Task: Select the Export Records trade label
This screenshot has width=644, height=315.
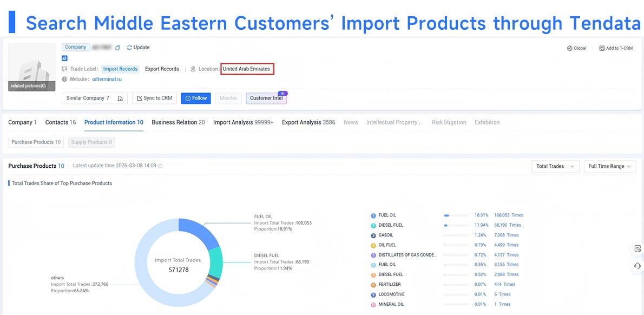Action: tap(162, 69)
